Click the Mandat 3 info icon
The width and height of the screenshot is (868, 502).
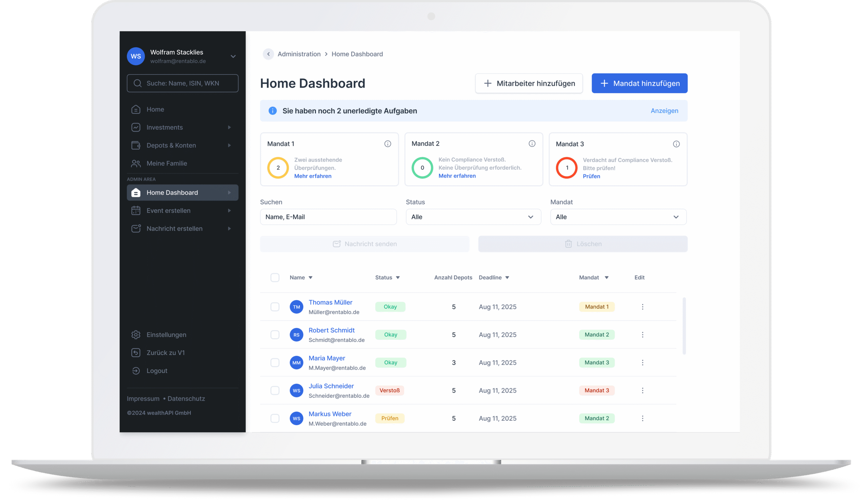[x=676, y=144]
